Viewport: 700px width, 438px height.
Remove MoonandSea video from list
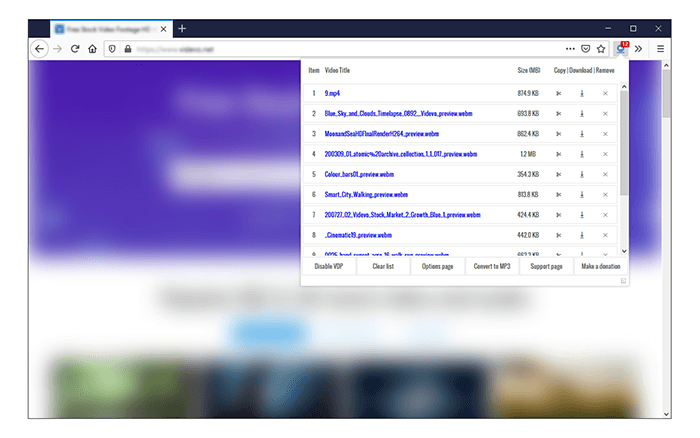[x=605, y=134]
